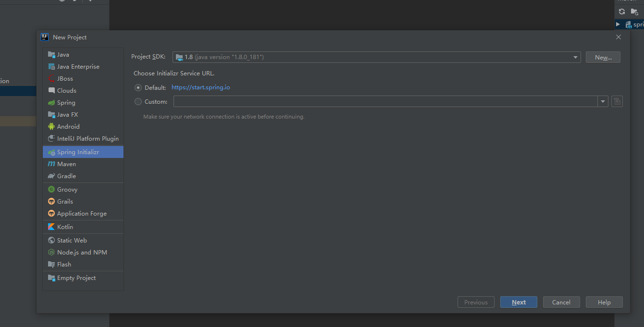Select Groovy in the project list
644x327 pixels.
(x=83, y=190)
